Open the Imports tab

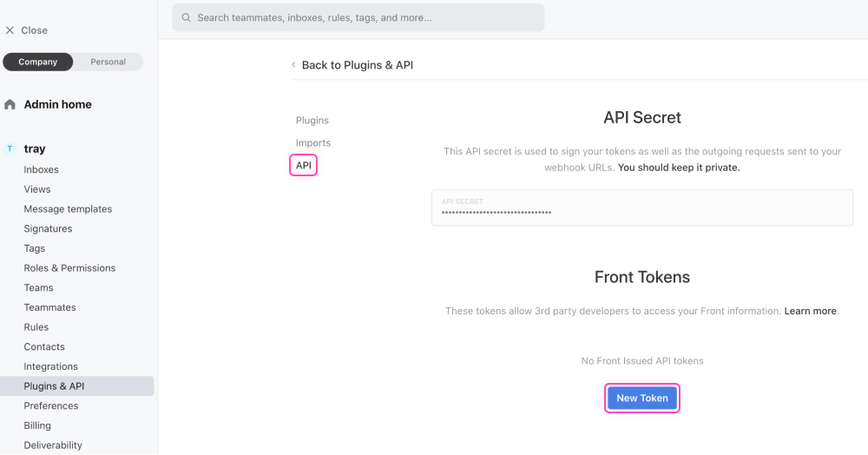[x=312, y=143]
